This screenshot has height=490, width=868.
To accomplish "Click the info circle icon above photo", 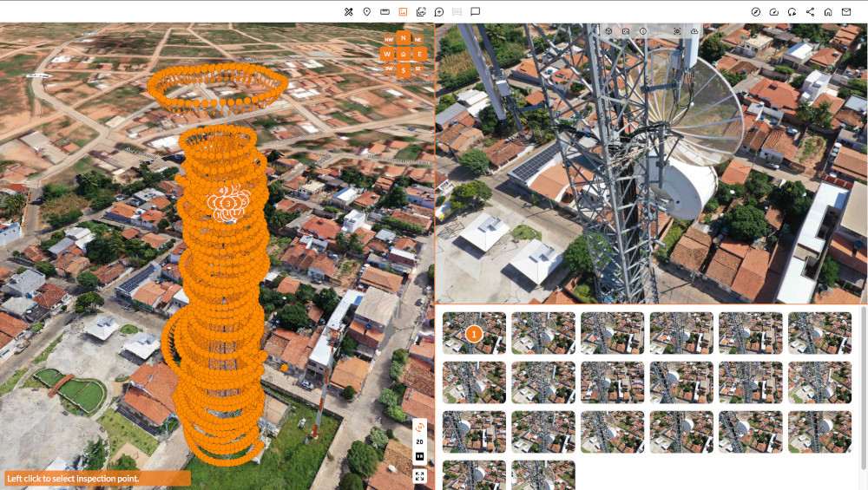I will [642, 31].
